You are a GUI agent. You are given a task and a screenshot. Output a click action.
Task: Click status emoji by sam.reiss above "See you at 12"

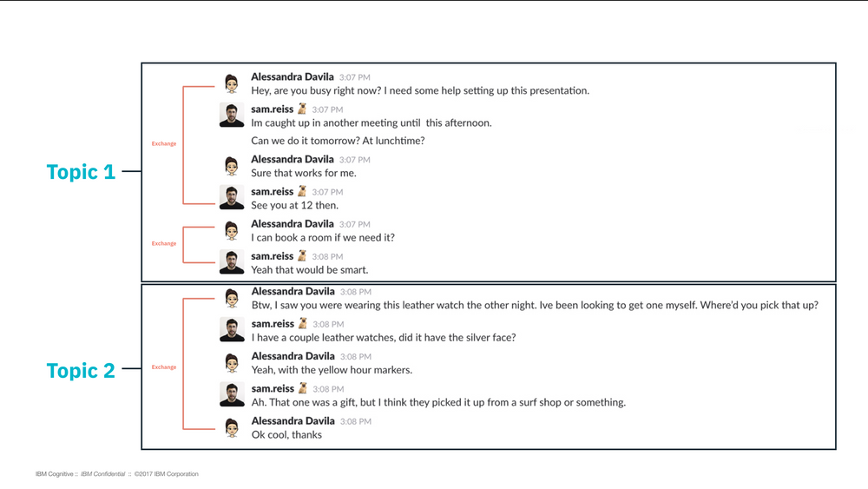pos(302,191)
